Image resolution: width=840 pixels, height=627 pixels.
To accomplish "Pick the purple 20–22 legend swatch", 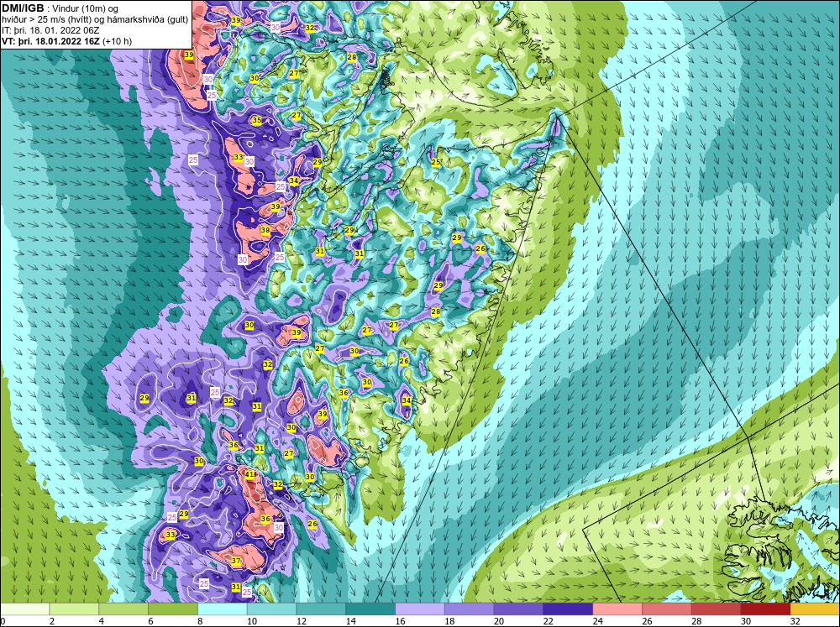I will pos(518,609).
